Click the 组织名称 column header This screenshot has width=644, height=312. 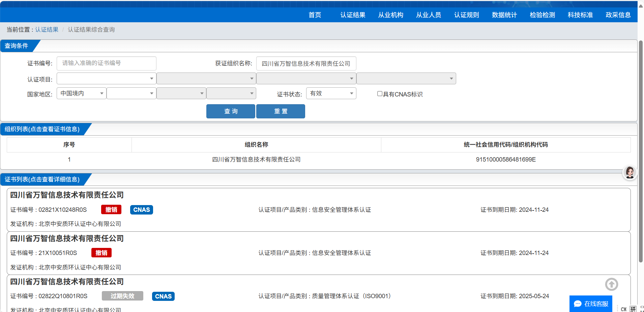tap(256, 145)
